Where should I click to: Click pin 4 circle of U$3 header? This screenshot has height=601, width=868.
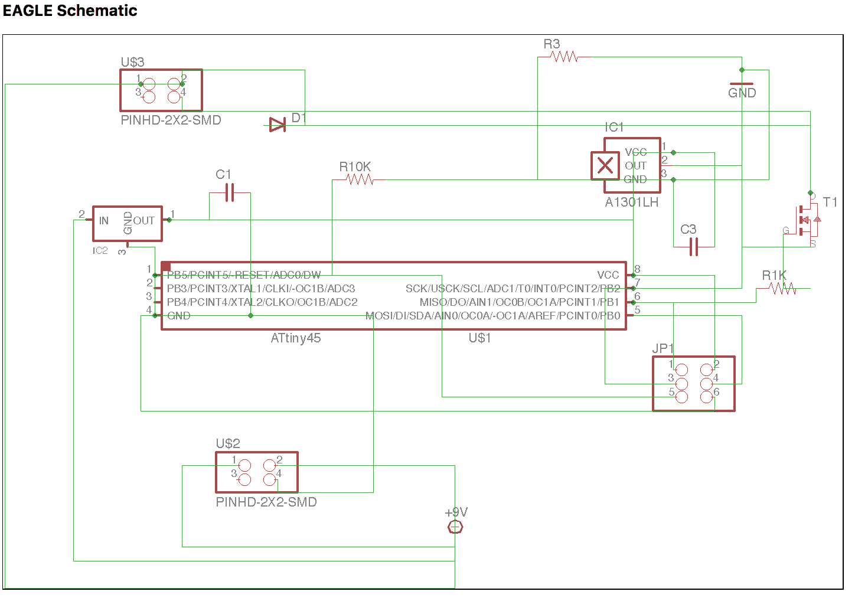[174, 97]
